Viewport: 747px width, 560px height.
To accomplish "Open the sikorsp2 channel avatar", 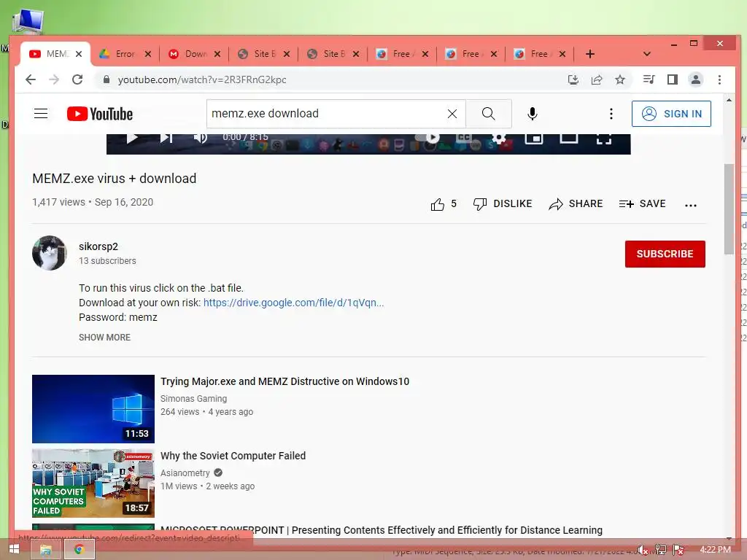I will point(50,253).
